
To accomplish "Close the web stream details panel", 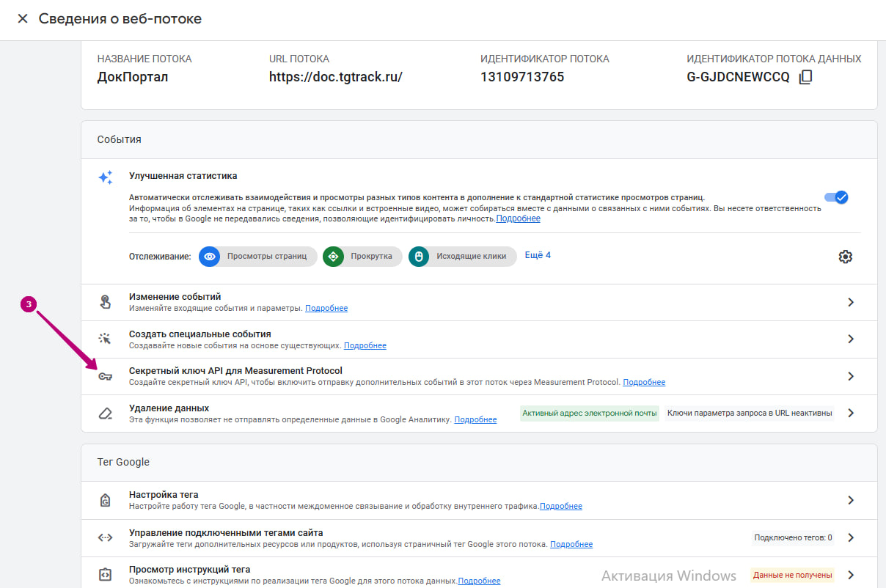I will (23, 18).
